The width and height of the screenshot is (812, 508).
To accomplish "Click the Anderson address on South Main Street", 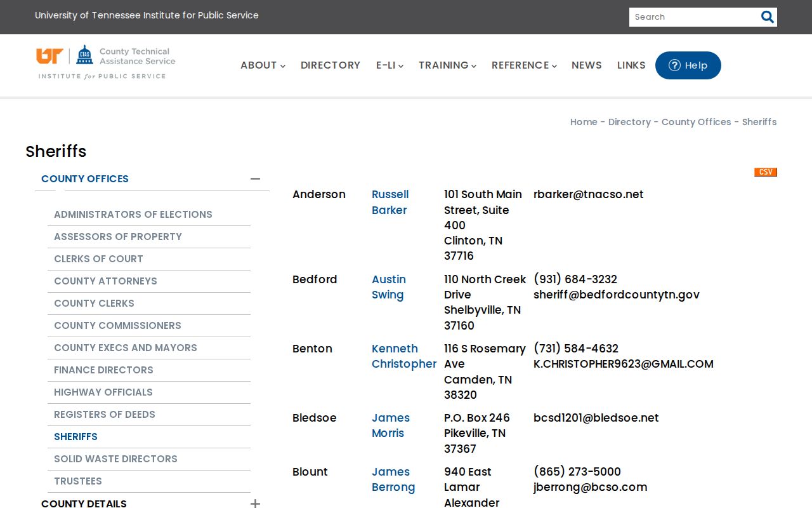I will point(483,225).
